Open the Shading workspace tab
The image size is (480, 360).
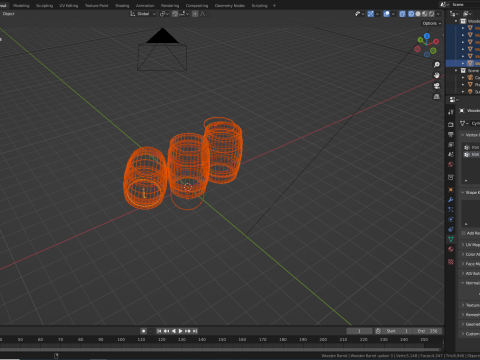click(122, 5)
